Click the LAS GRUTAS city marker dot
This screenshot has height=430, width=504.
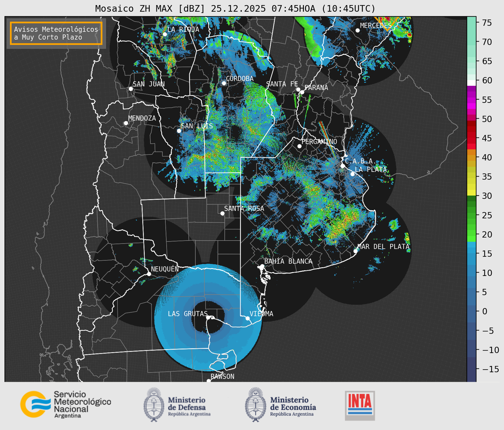pyautogui.click(x=208, y=318)
